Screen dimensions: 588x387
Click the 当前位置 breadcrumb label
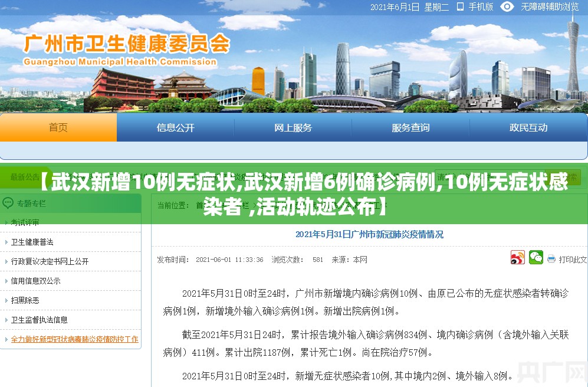[x=173, y=205]
